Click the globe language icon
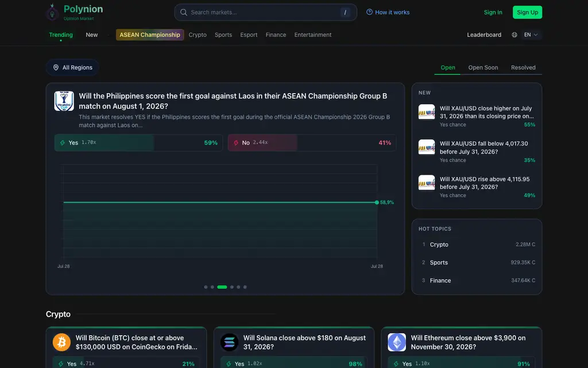Viewport: 588px width, 368px height. pyautogui.click(x=514, y=34)
